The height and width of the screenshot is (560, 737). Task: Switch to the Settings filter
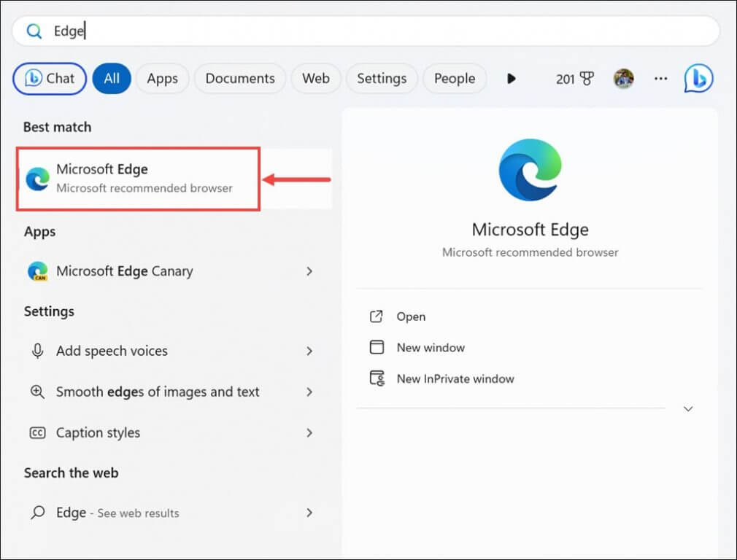coord(382,79)
